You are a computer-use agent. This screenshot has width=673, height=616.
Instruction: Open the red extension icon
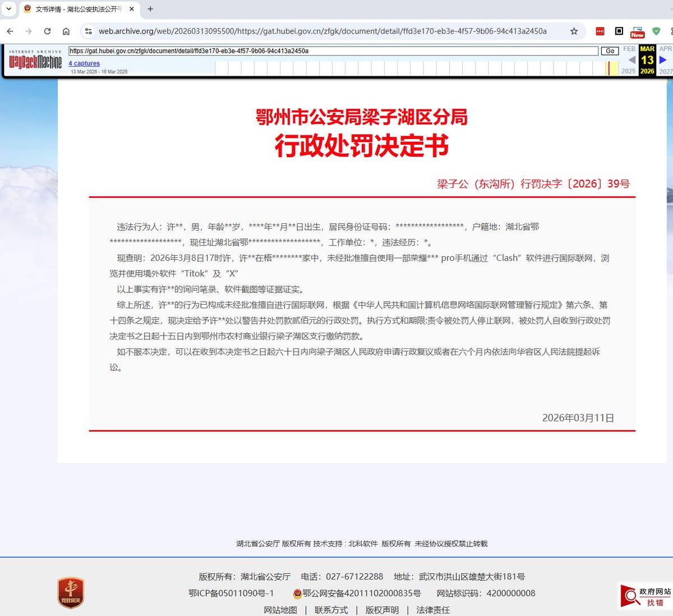(x=600, y=31)
